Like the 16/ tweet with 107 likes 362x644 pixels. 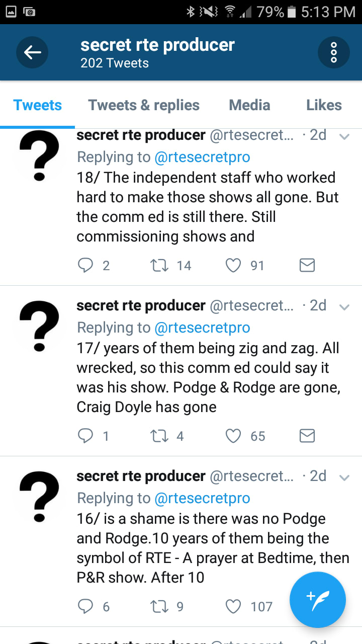point(233,606)
